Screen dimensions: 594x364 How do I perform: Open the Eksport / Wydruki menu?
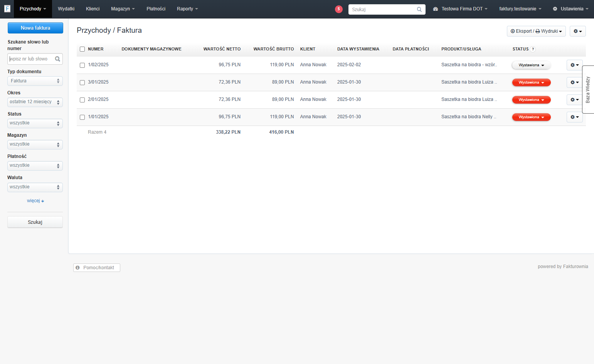tap(536, 31)
